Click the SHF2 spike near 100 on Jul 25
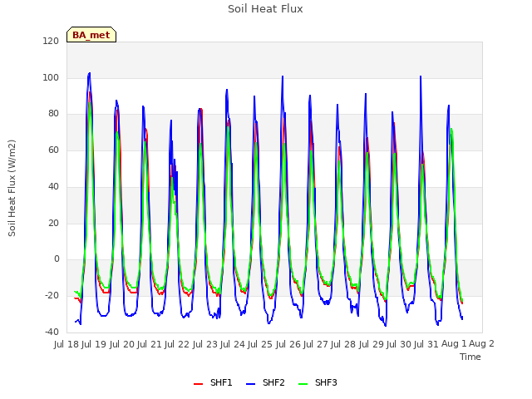532x399 pixels. 283,76
